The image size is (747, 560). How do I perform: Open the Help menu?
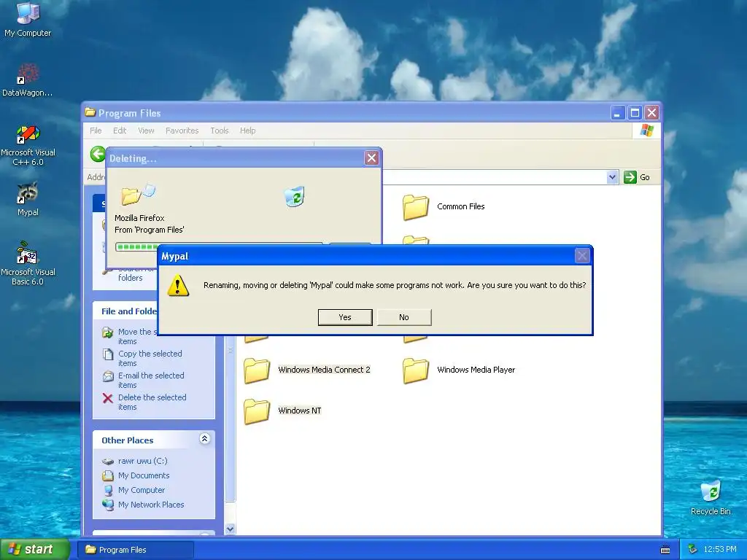pos(248,131)
